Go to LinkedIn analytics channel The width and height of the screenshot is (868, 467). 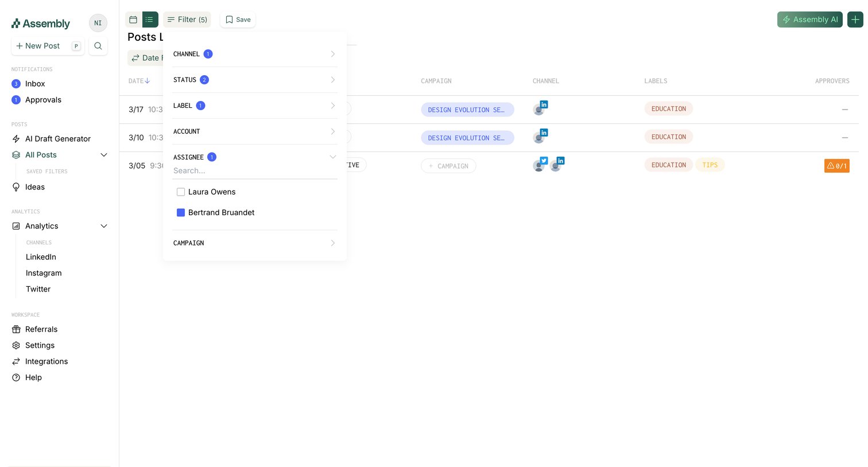click(41, 257)
